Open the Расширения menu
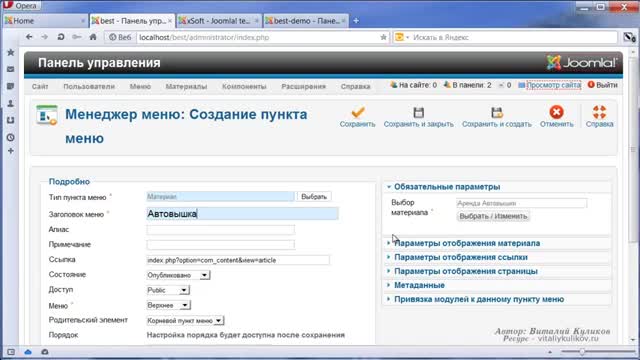 tap(304, 87)
